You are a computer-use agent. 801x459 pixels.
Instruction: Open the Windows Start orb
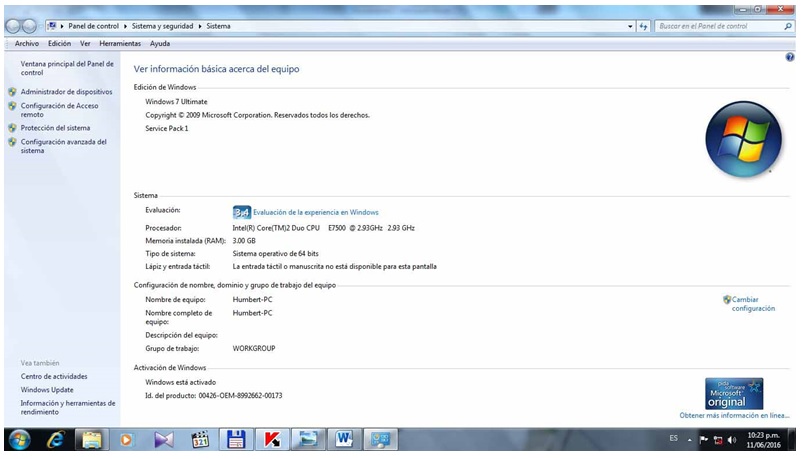coord(19,439)
